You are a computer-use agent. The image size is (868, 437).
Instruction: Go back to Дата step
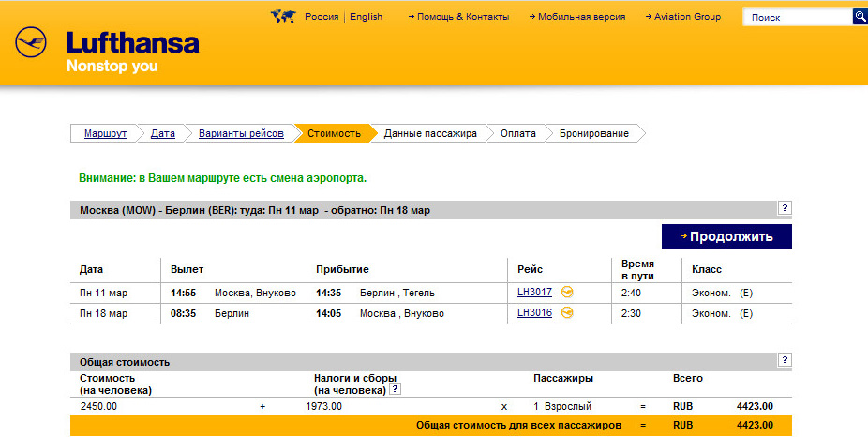[x=163, y=133]
